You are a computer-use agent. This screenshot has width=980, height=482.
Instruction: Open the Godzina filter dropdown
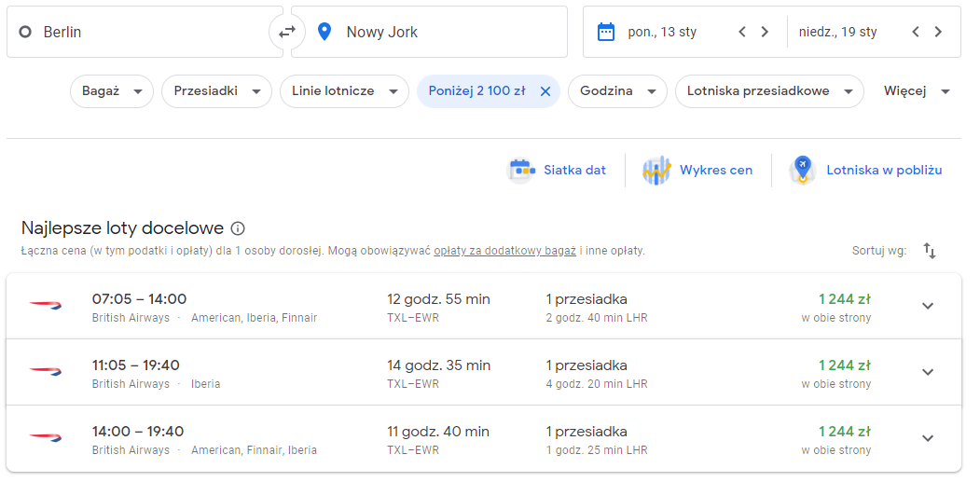pos(617,91)
